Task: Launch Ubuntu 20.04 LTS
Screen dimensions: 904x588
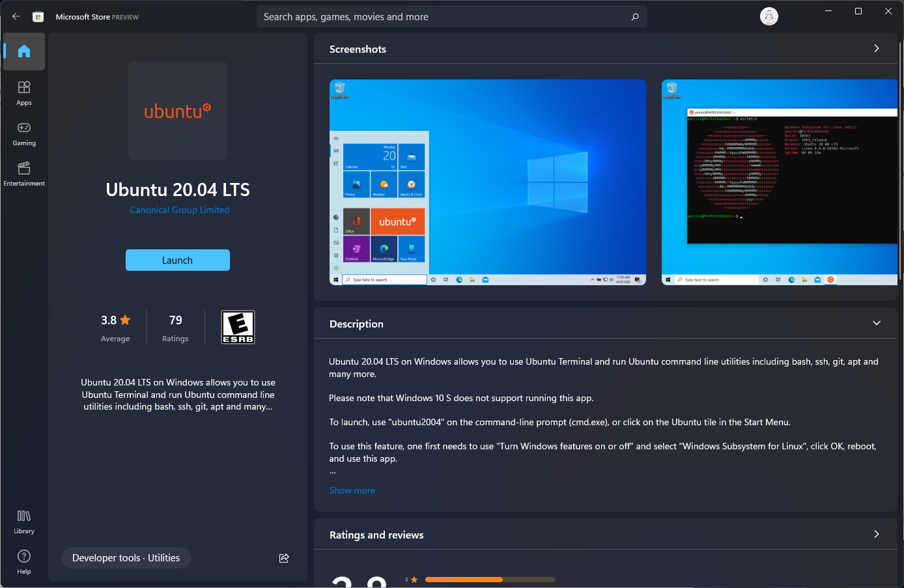Action: point(178,260)
